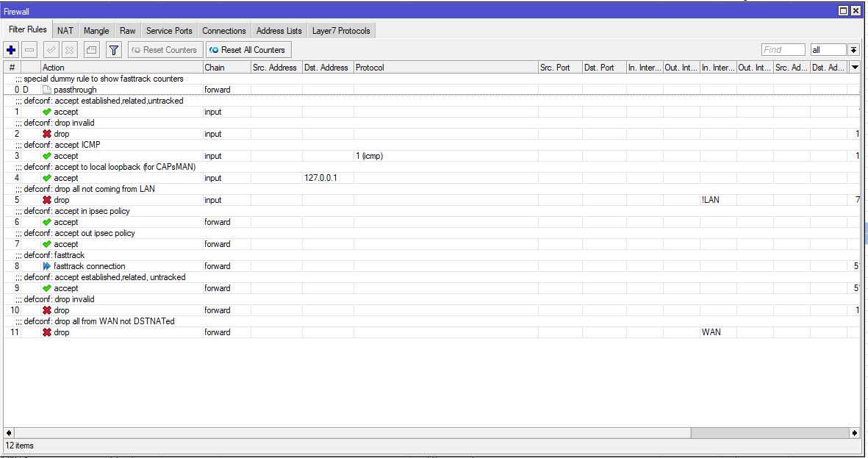Click the green accept icon on rule 3

(47, 156)
